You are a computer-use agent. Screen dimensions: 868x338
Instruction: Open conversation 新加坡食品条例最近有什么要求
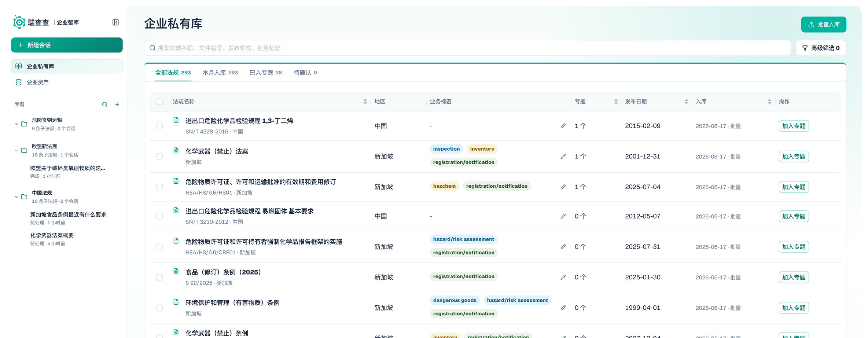[x=68, y=218]
